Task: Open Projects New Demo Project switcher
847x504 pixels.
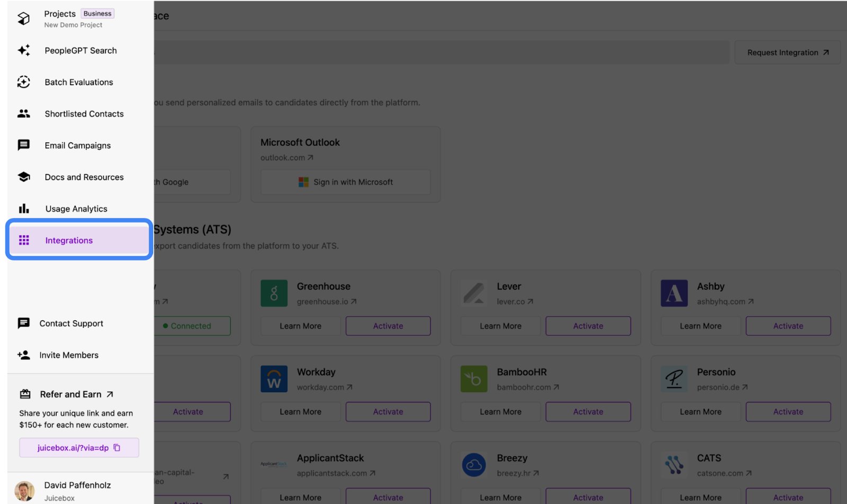Action: tap(79, 19)
